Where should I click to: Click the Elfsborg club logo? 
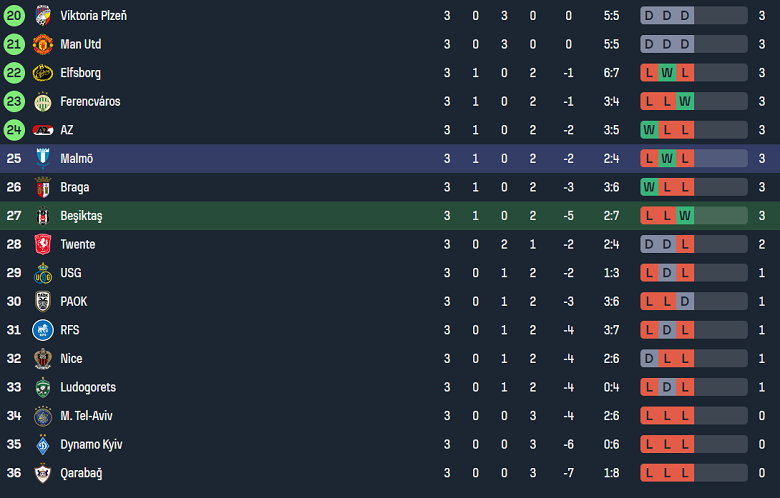[x=42, y=73]
